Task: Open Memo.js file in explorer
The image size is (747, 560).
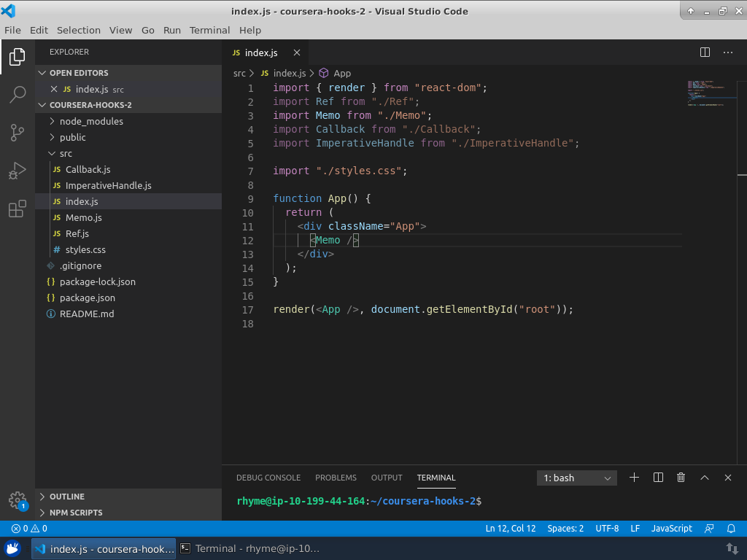Action: point(83,217)
